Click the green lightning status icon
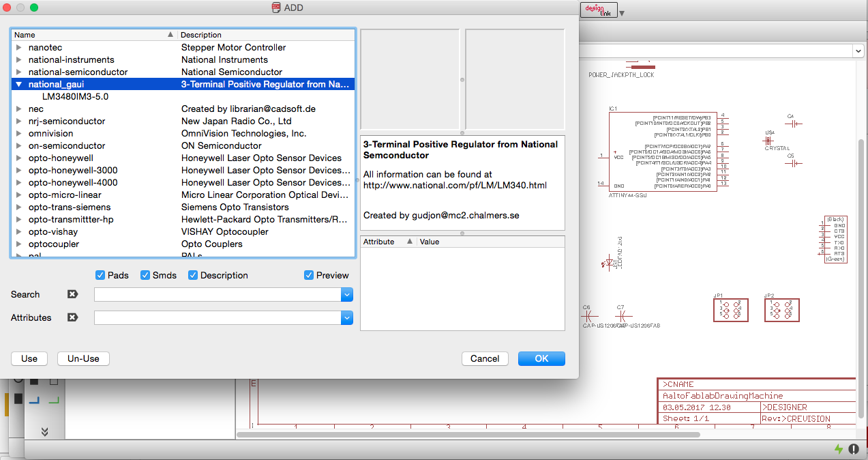 click(839, 449)
